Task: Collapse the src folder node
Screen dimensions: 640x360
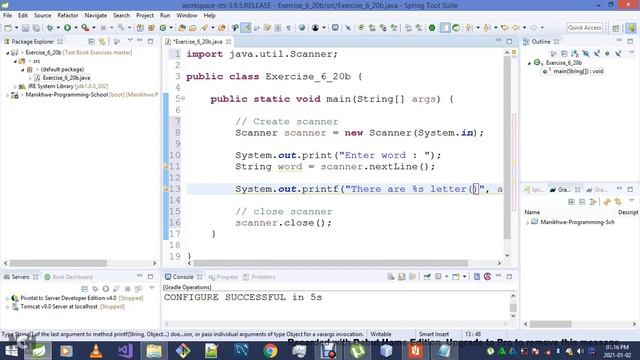Action: click(x=16, y=61)
